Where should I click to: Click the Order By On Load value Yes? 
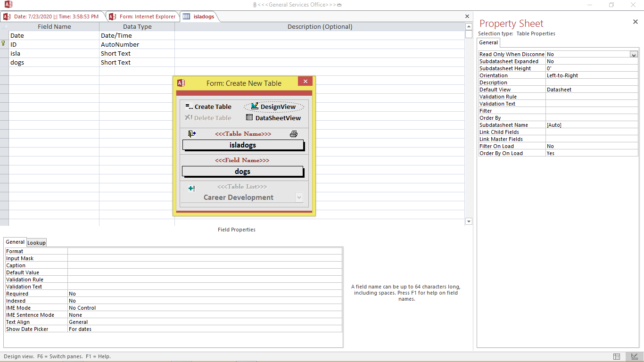tap(592, 153)
